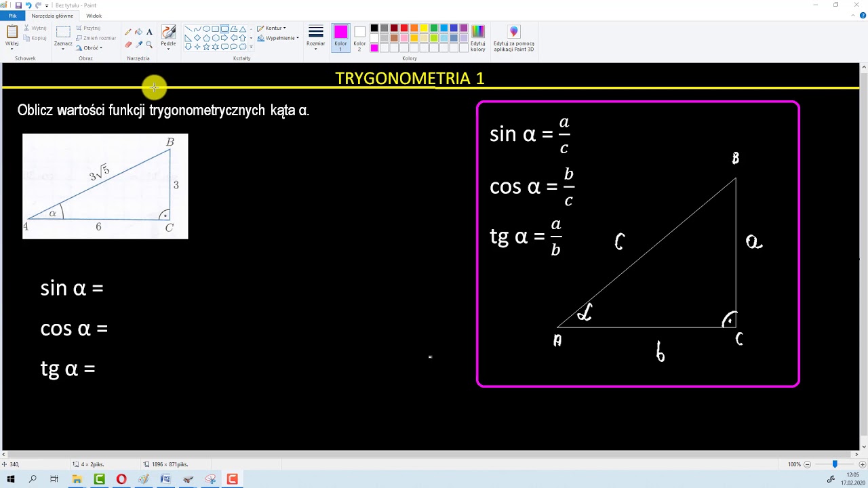Screen dimensions: 868x488
Task: Select the Magnifier tool
Action: click(x=149, y=45)
